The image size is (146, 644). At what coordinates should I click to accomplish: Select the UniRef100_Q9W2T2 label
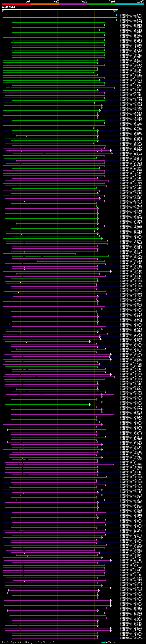point(131,565)
